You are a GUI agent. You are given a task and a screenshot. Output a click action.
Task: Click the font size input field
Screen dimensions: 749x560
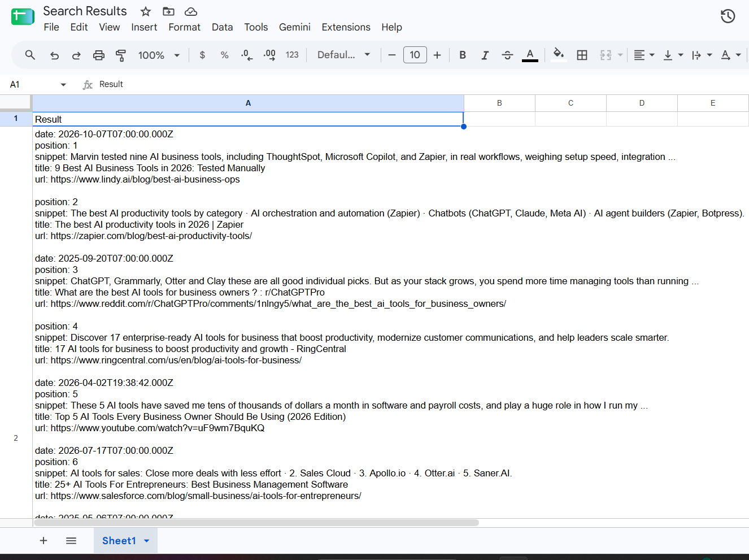(x=415, y=55)
